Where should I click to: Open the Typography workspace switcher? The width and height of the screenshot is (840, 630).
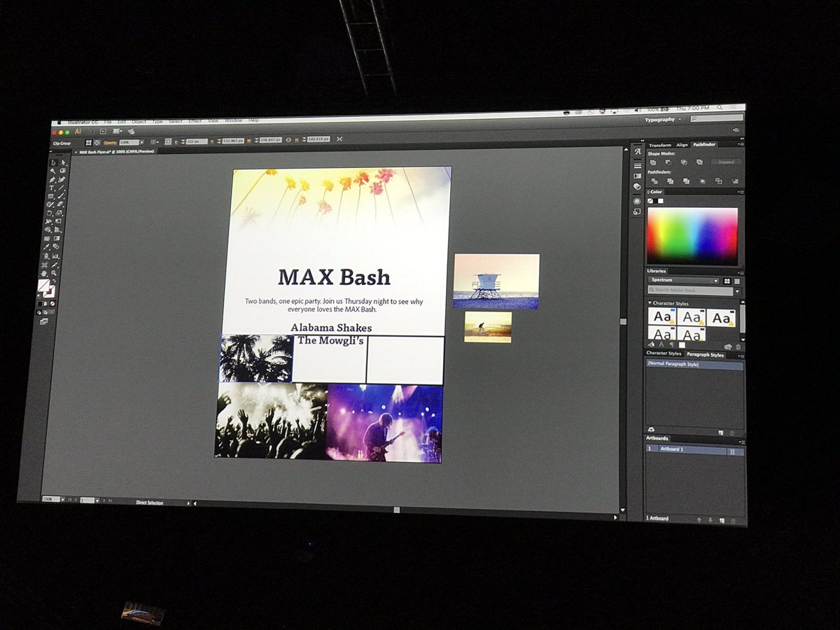(x=661, y=120)
